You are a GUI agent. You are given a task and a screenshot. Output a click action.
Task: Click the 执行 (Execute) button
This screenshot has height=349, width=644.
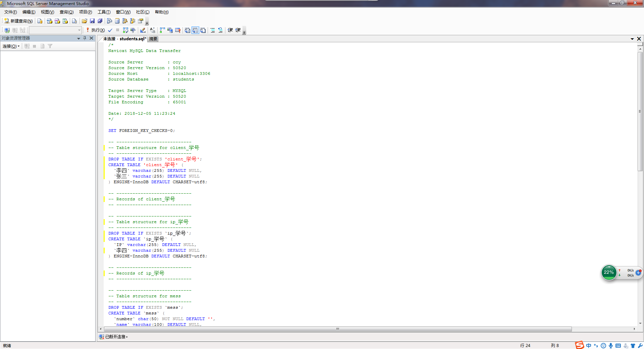click(95, 30)
